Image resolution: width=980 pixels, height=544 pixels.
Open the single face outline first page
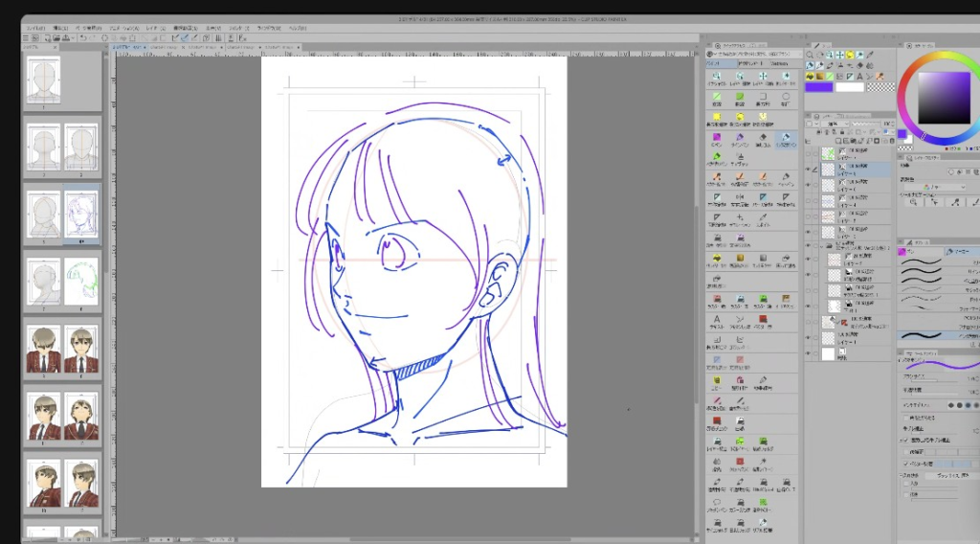point(44,79)
